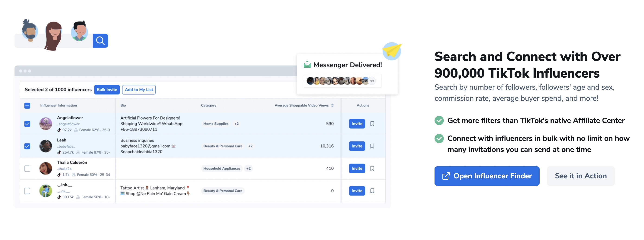Click the Bulk Invite button
This screenshot has width=644, height=240.
pos(107,90)
